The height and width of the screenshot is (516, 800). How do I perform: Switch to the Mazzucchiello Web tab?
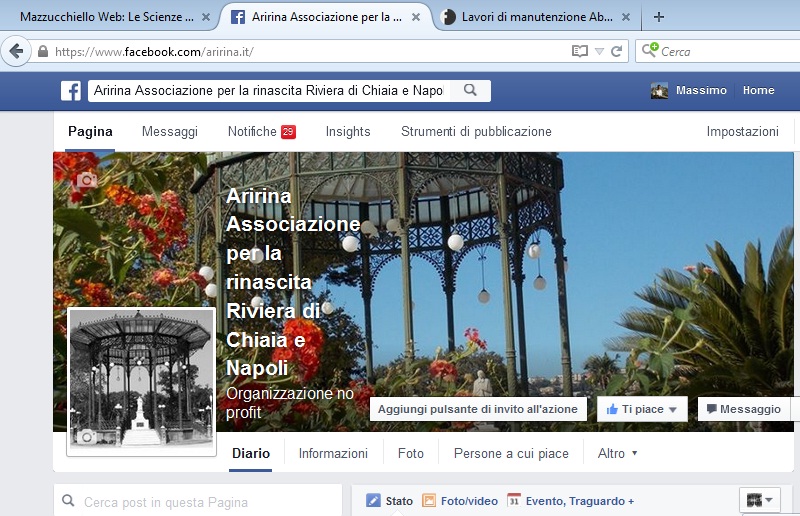click(x=107, y=17)
